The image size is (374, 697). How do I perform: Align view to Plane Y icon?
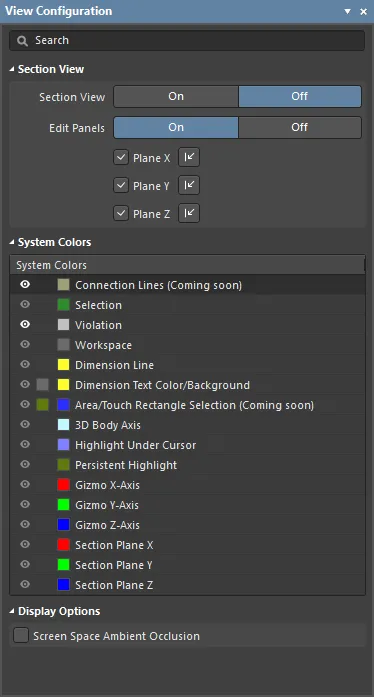189,185
